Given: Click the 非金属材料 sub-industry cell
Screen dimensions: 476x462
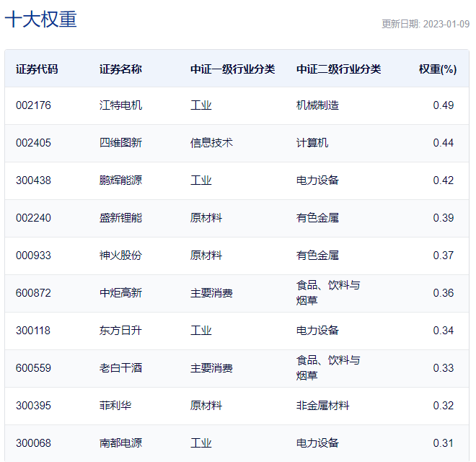Looking at the screenshot, I should tap(322, 406).
